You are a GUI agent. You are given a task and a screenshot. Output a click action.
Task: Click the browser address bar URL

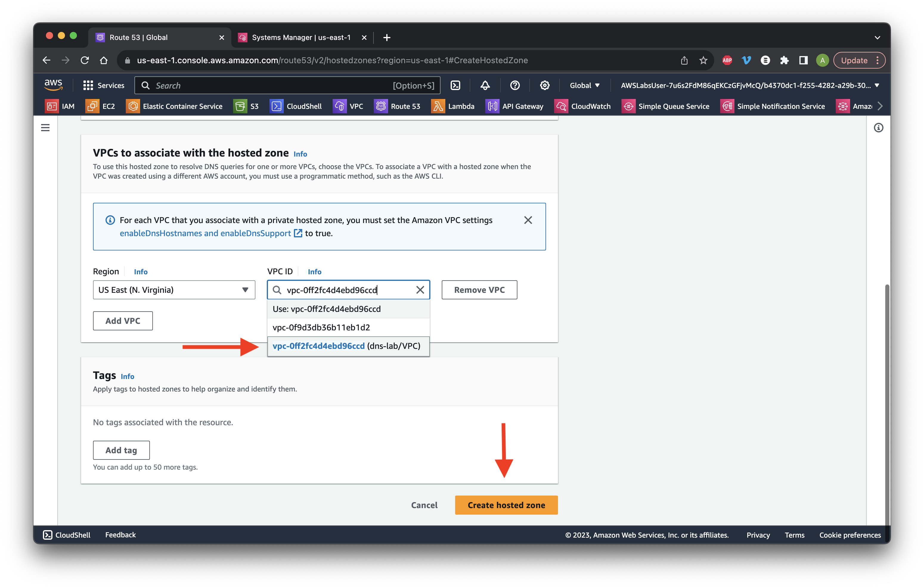click(332, 60)
